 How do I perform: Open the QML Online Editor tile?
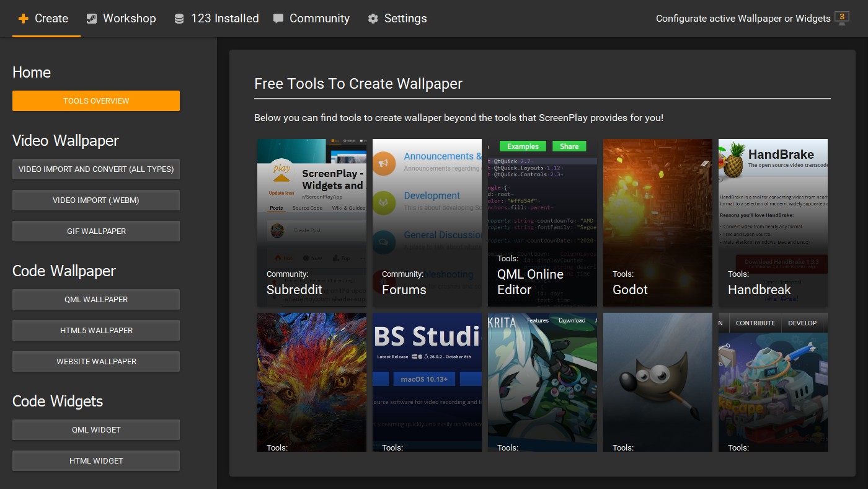tap(542, 223)
